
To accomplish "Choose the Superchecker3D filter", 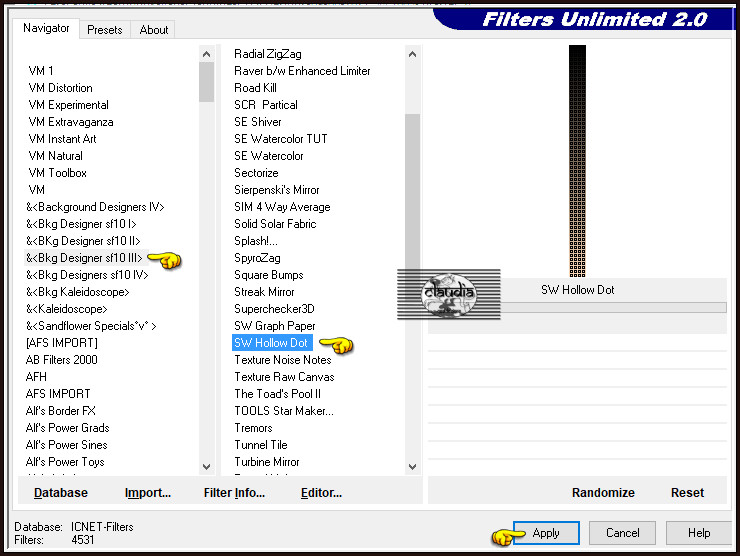I will (274, 309).
